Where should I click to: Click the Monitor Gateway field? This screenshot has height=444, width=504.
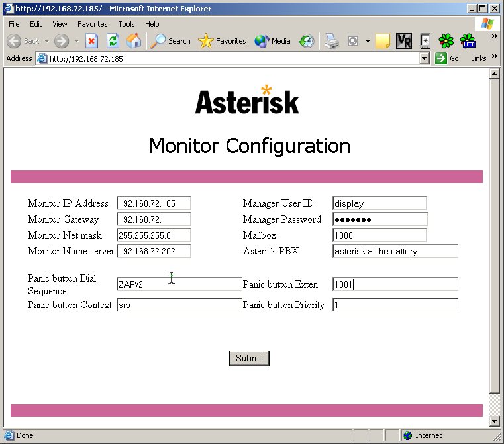pyautogui.click(x=154, y=219)
